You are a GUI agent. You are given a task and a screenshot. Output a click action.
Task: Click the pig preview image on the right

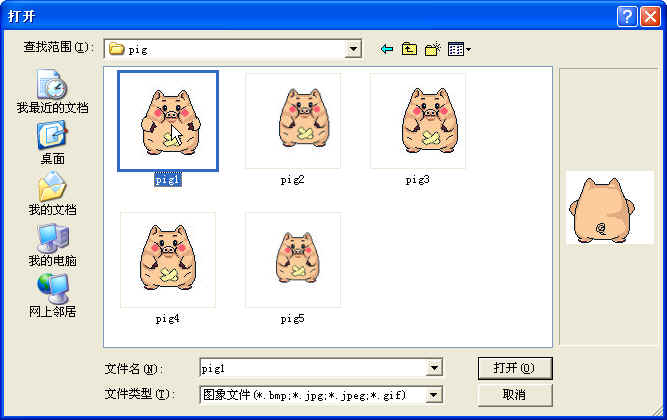pos(610,208)
